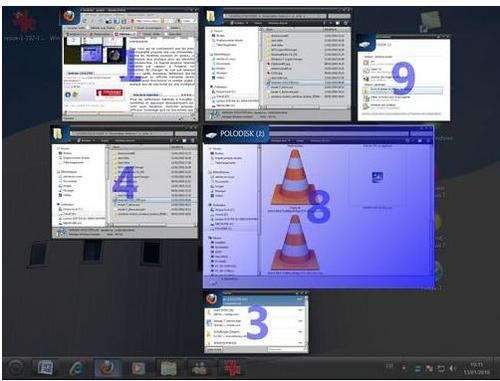
Task: Click the Windows Start orb button
Action: pyautogui.click(x=15, y=368)
